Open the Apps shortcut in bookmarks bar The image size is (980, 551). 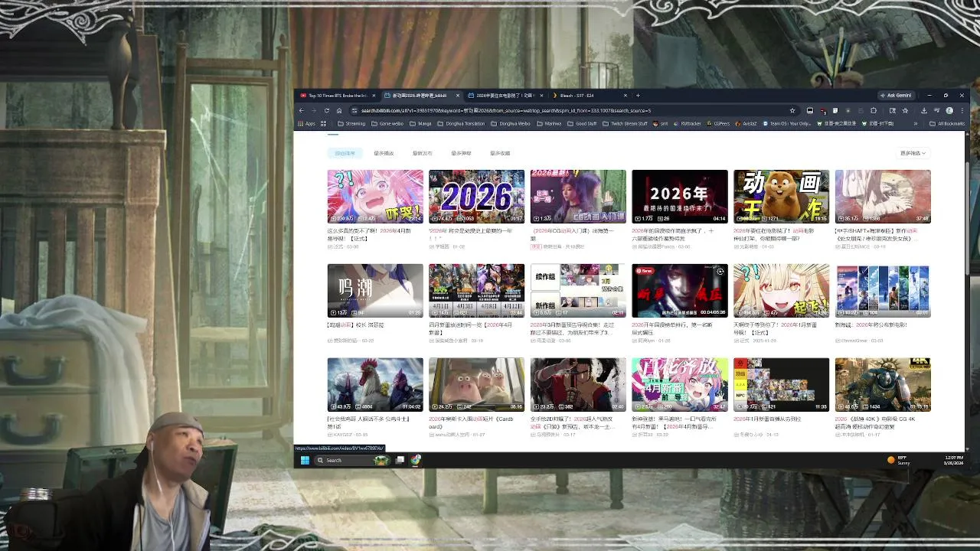tap(306, 123)
